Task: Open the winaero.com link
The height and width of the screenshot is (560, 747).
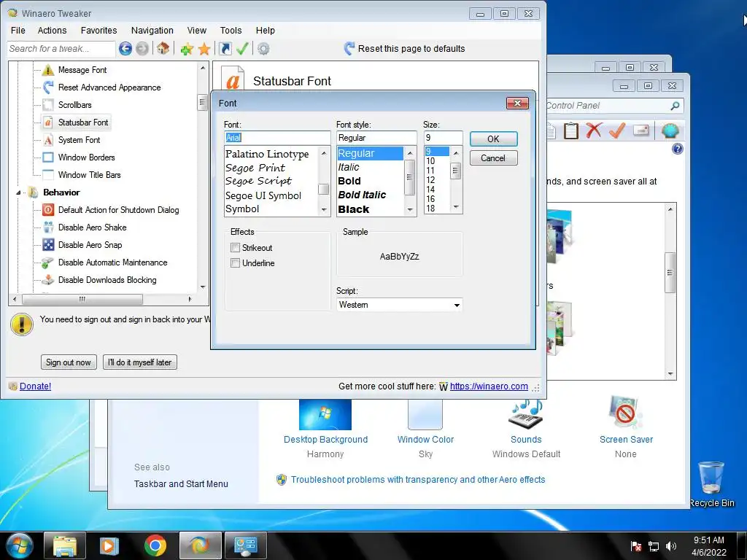Action: 489,386
